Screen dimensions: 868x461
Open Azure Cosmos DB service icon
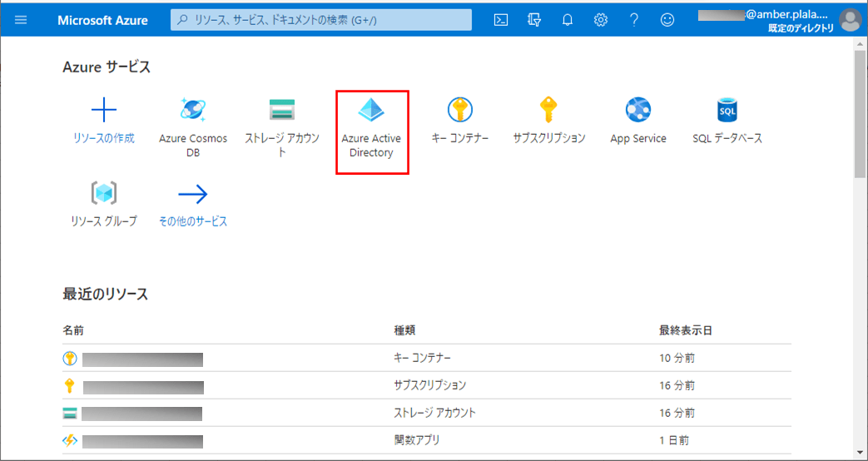click(x=193, y=110)
